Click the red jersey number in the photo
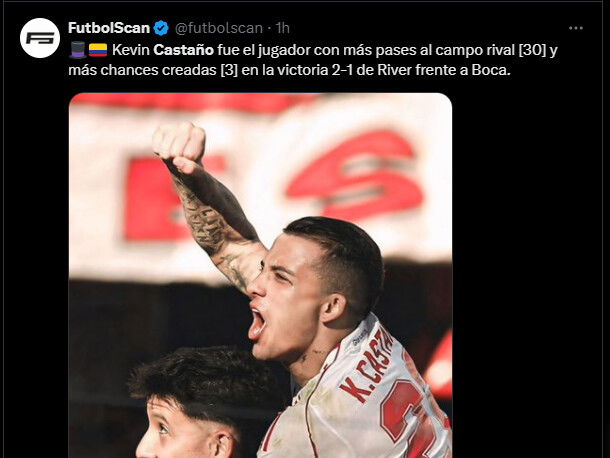Image resolution: width=610 pixels, height=458 pixels. pyautogui.click(x=412, y=420)
